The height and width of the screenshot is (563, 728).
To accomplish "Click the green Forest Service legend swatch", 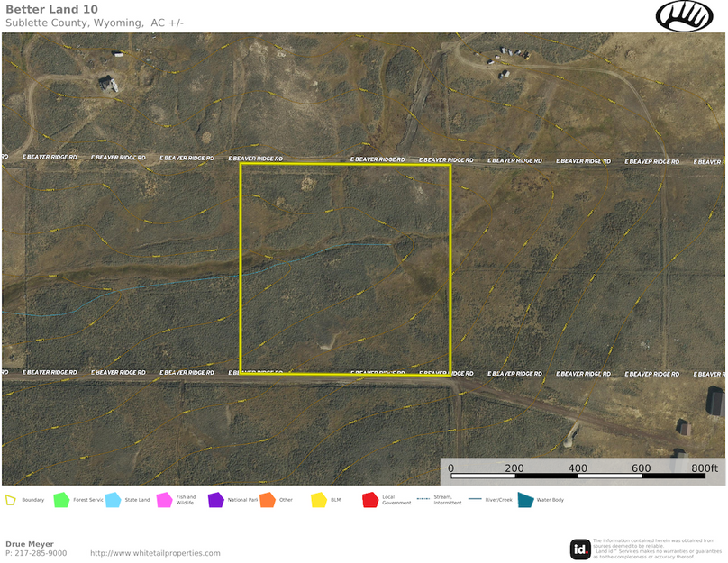I will [61, 499].
